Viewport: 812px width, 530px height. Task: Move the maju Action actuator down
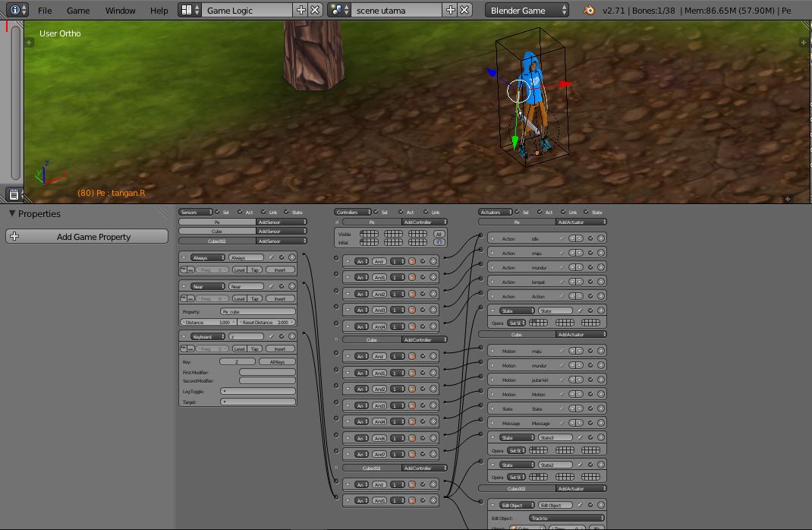tap(580, 254)
